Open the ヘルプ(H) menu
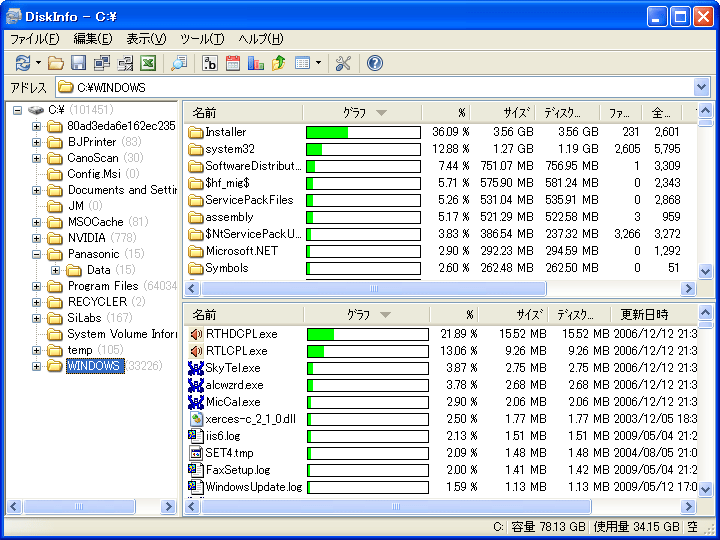 point(261,39)
